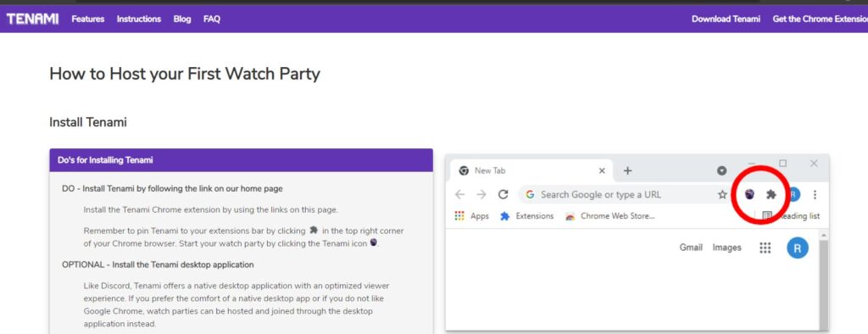Open the tab search dropdown circle
This screenshot has width=868, height=334.
point(722,170)
